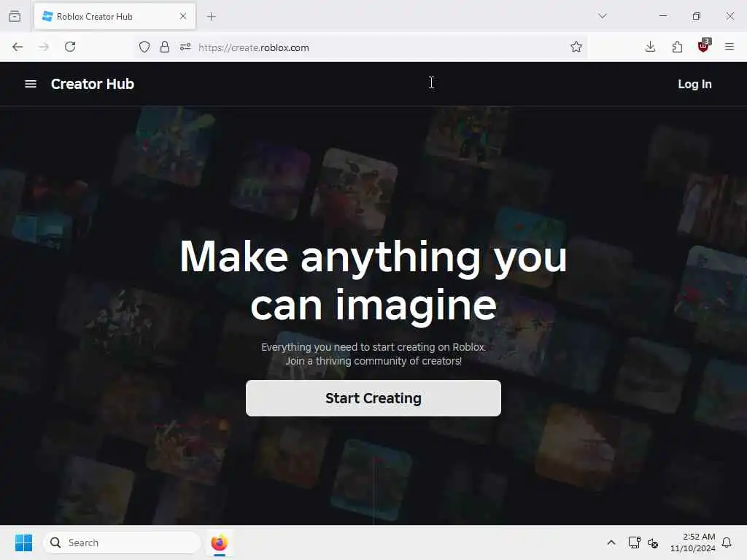Open Firefox from the taskbar
The height and width of the screenshot is (560, 747).
tap(219, 542)
